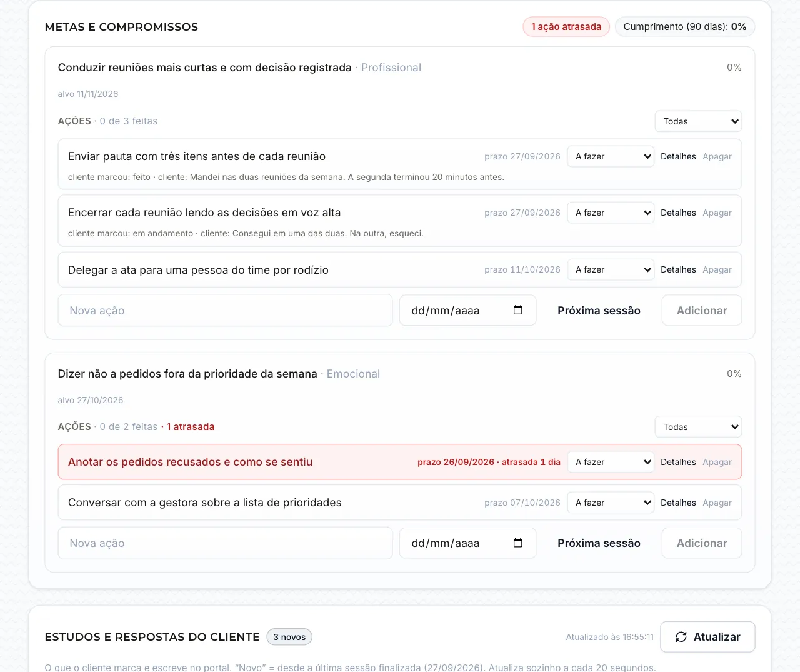800x672 pixels.
Task: Click the date field in the Emocional goal
Action: [x=467, y=543]
